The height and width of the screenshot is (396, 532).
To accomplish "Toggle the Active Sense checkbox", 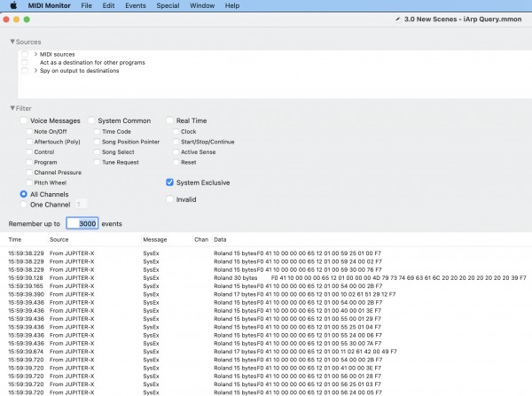I will pyautogui.click(x=176, y=151).
